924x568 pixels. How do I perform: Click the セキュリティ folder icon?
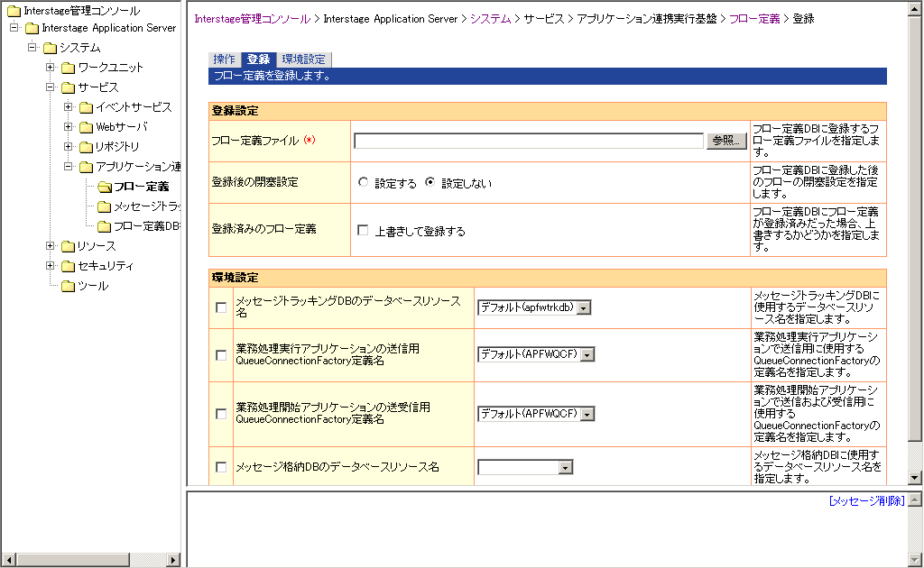click(69, 266)
